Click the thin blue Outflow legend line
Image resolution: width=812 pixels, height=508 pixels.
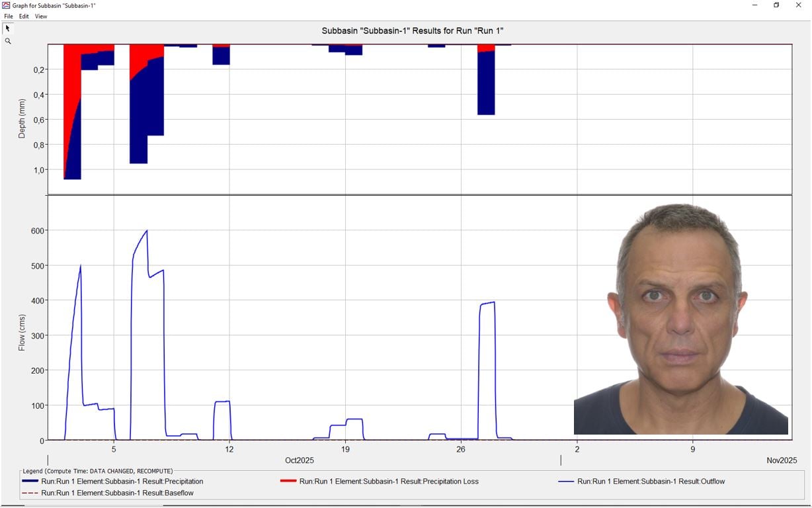click(566, 481)
